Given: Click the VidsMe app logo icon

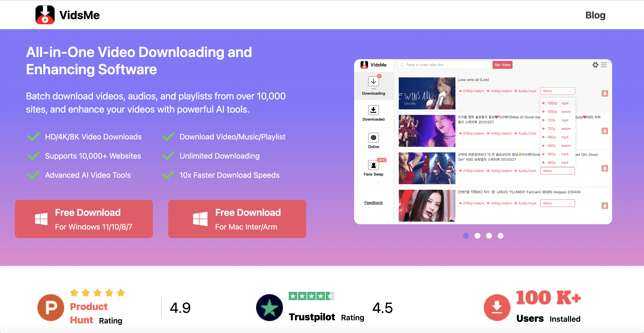Looking at the screenshot, I should click(x=45, y=16).
